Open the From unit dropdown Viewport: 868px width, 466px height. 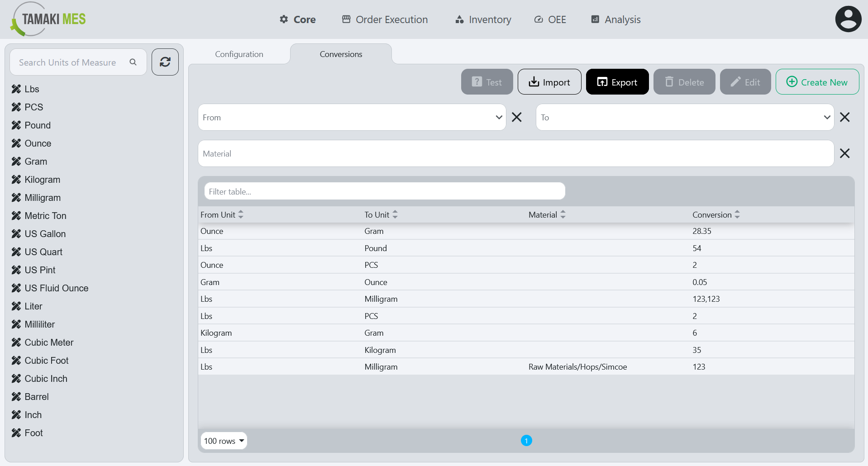[499, 117]
